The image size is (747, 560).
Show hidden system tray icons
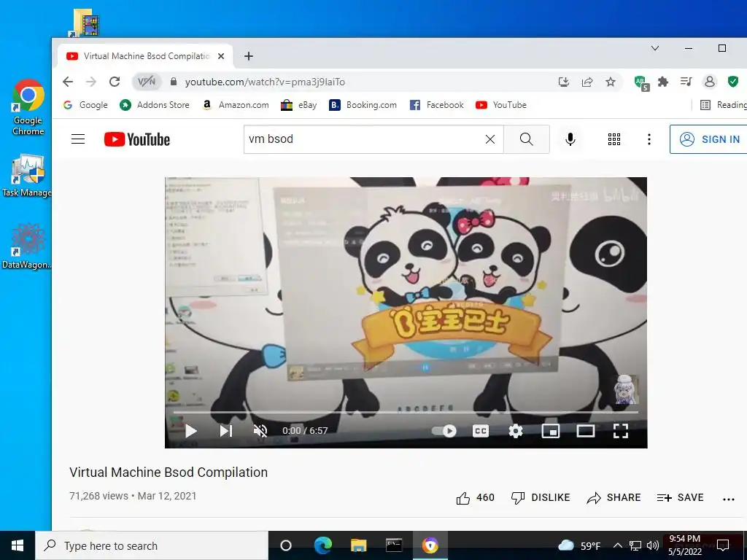click(x=617, y=545)
